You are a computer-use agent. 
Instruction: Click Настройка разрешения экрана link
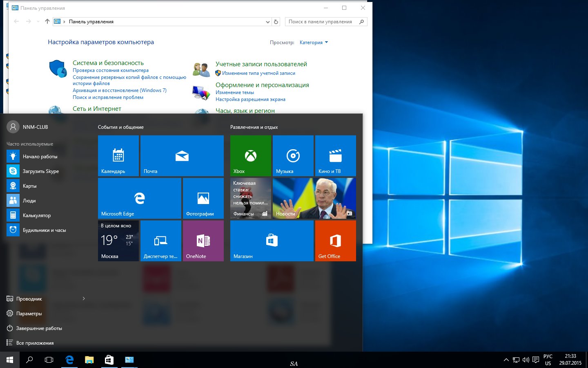tap(250, 99)
